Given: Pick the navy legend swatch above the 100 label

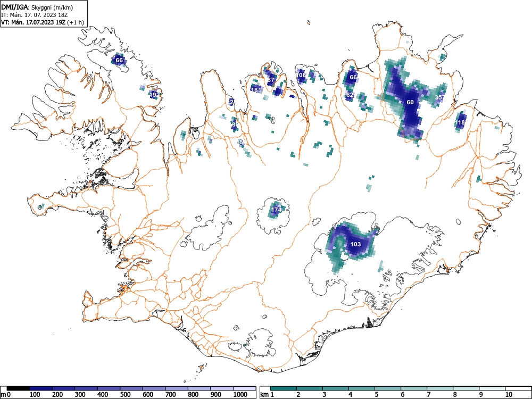Looking at the screenshot, I should (x=41, y=388).
